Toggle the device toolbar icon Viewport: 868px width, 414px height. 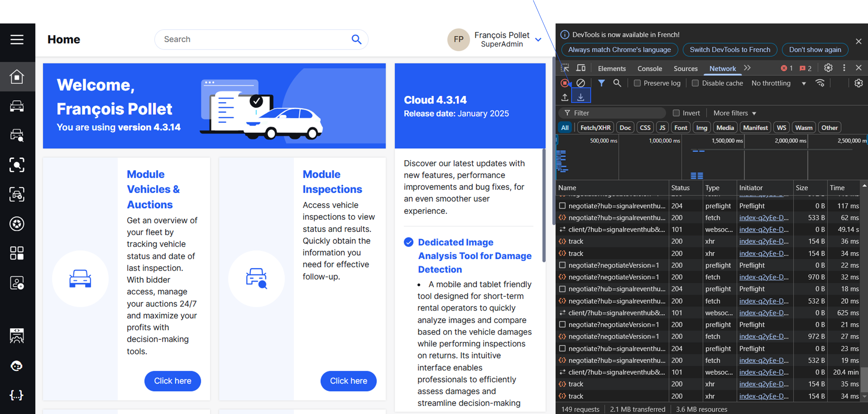[x=581, y=68]
